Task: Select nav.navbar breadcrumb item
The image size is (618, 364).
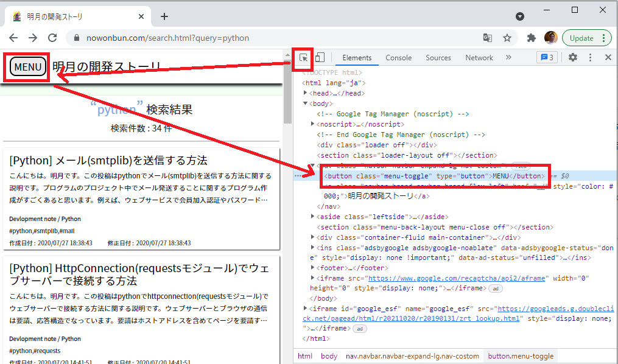Action: tap(412, 356)
